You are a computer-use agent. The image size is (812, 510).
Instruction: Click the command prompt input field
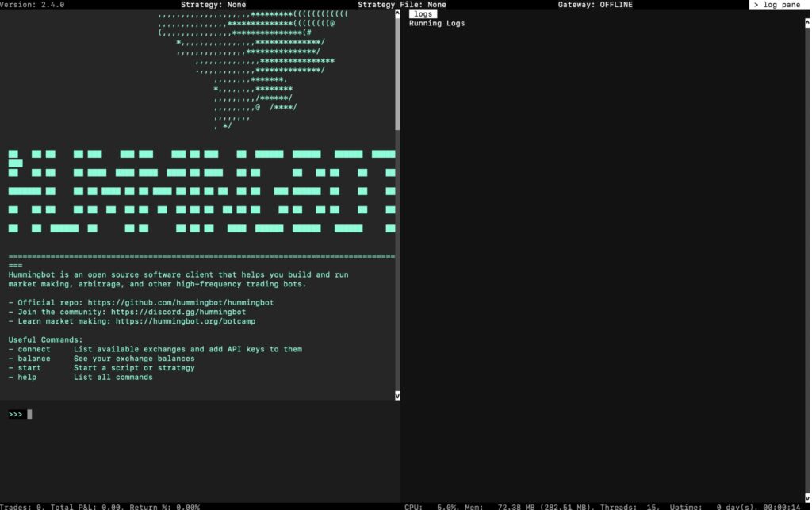[x=199, y=414]
